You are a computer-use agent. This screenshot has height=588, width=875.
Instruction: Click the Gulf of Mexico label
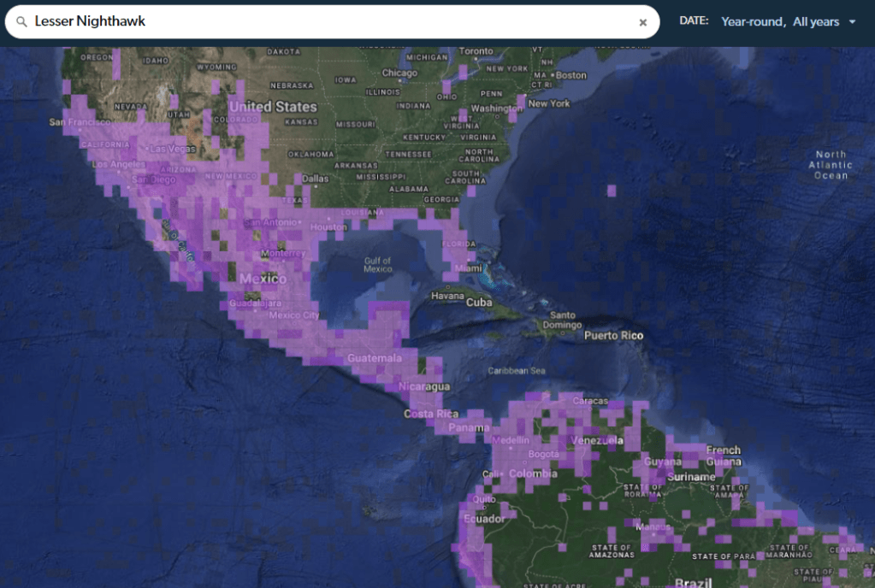377,265
